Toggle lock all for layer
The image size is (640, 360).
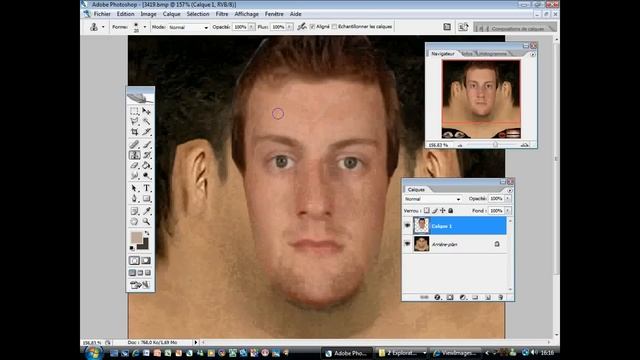(x=451, y=211)
